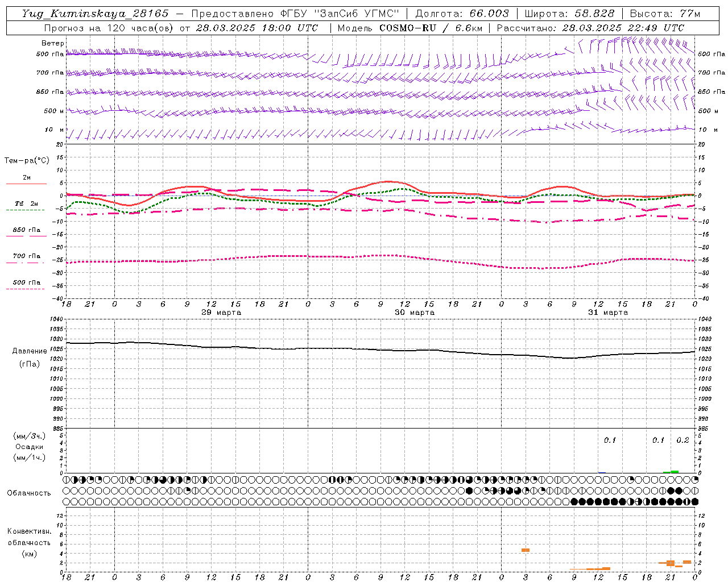
Task: Select the 30 марта date label
Action: coord(415,313)
